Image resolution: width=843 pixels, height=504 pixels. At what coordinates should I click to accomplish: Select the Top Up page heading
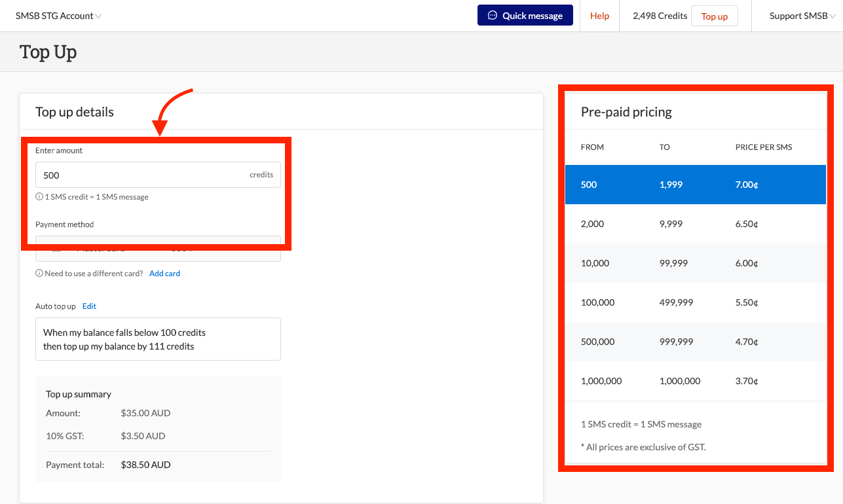(48, 51)
